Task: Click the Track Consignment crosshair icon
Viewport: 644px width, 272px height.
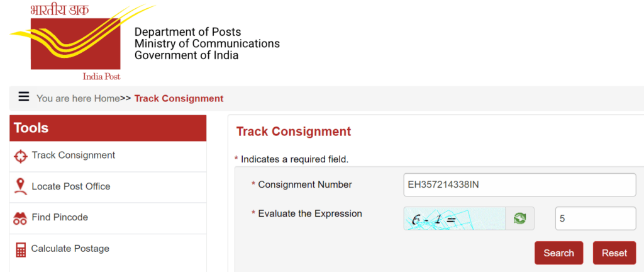Action: pos(20,156)
